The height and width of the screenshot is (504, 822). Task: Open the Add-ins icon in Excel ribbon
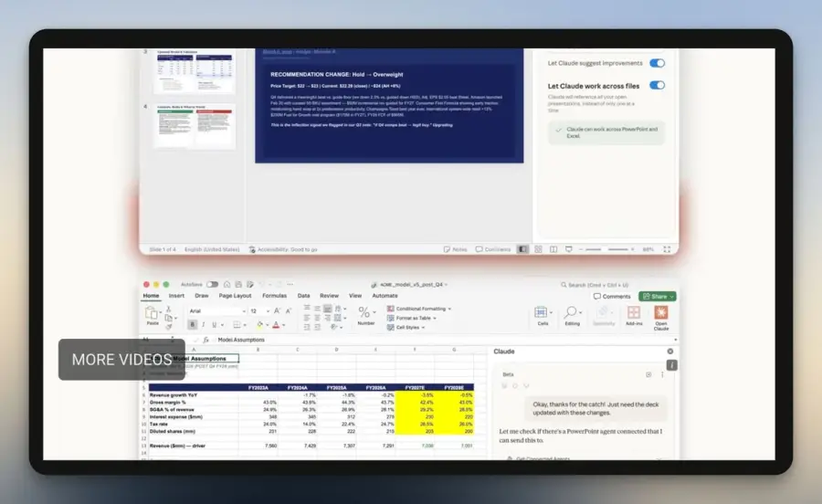coord(634,312)
